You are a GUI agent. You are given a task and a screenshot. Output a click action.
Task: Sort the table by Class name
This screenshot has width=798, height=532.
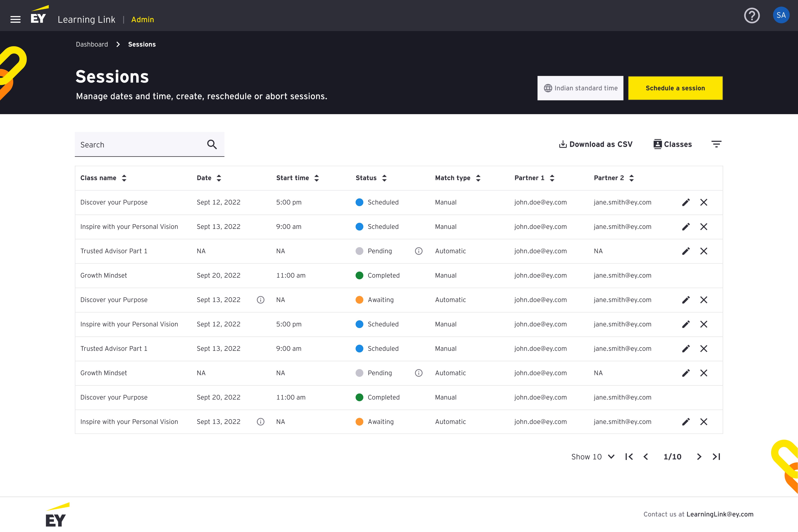124,178
